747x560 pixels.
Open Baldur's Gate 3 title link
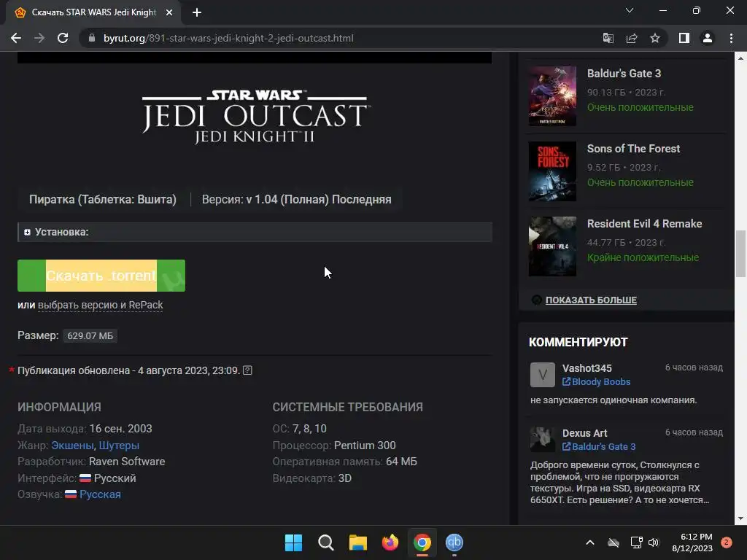(x=624, y=74)
